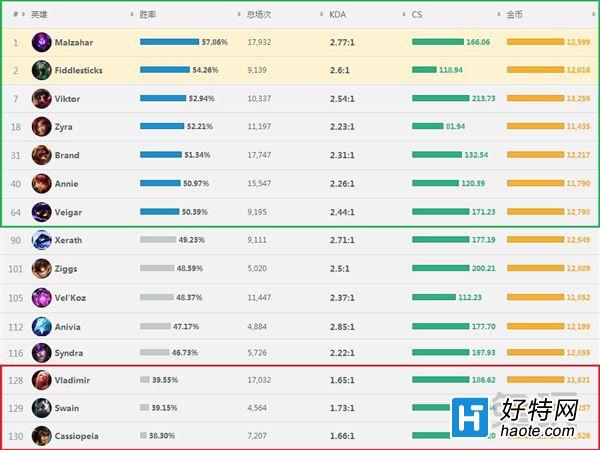Select Veigar's champion portrait
600x450 pixels.
41,212
